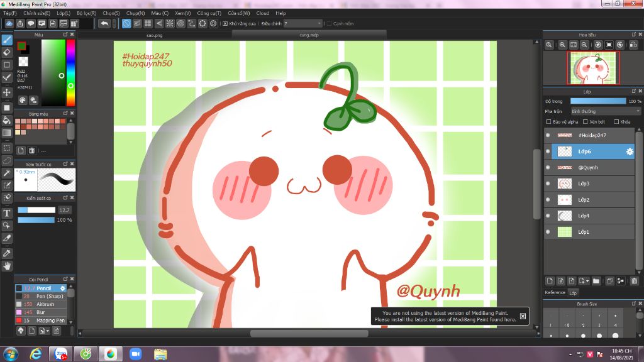Check Bảo vệ alpha option
The image size is (644, 362).
pyautogui.click(x=548, y=122)
